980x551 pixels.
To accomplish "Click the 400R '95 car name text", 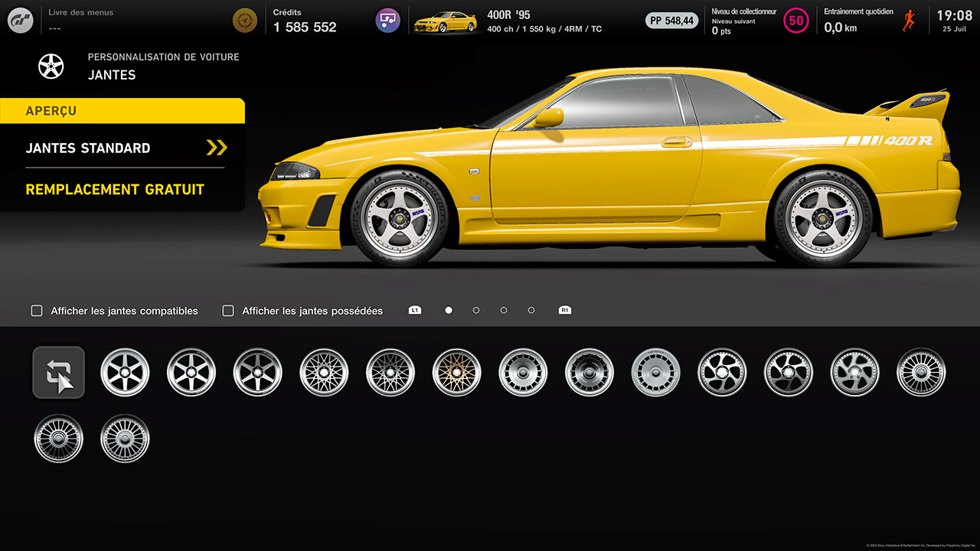I will [508, 15].
